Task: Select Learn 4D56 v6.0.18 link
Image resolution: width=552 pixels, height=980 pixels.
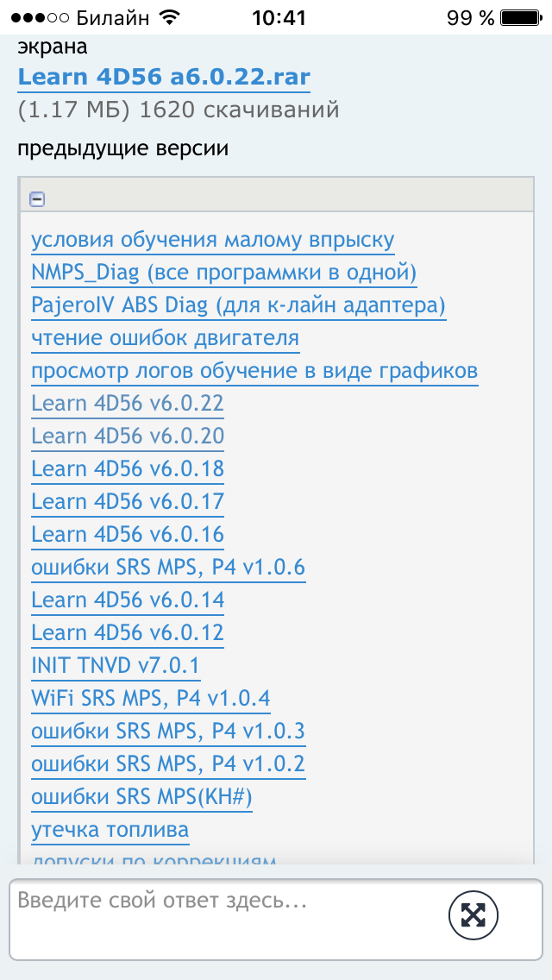Action: [128, 469]
